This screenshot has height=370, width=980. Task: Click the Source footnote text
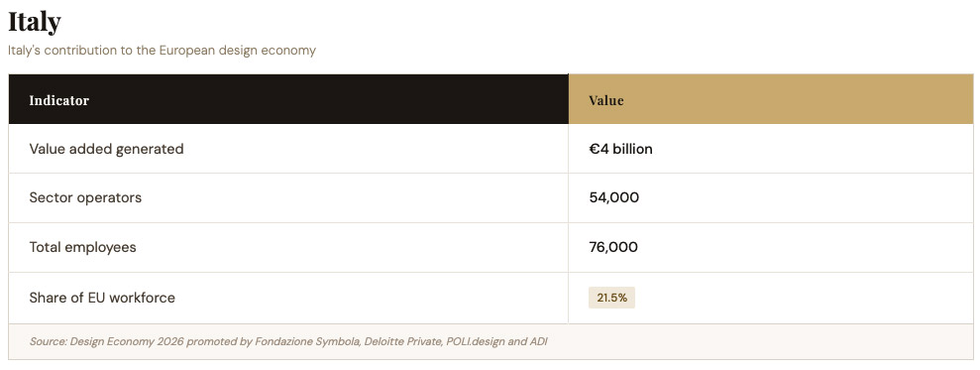(x=288, y=342)
